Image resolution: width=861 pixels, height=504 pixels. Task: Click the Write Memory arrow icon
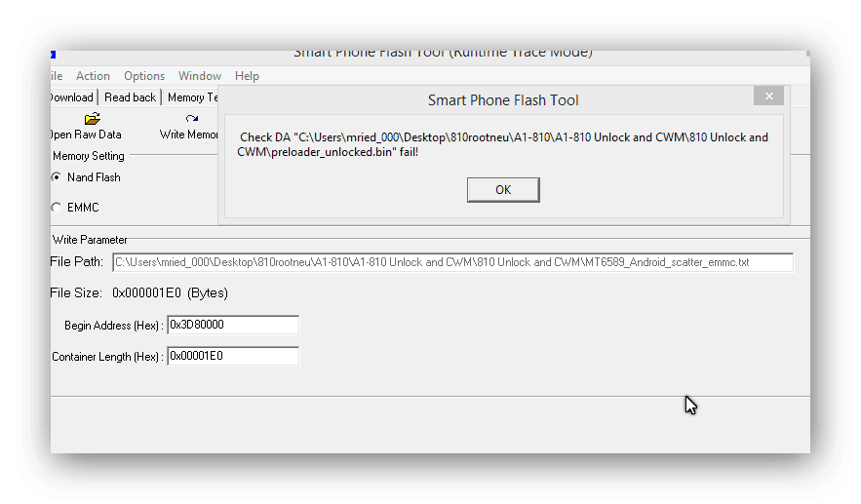tap(192, 118)
